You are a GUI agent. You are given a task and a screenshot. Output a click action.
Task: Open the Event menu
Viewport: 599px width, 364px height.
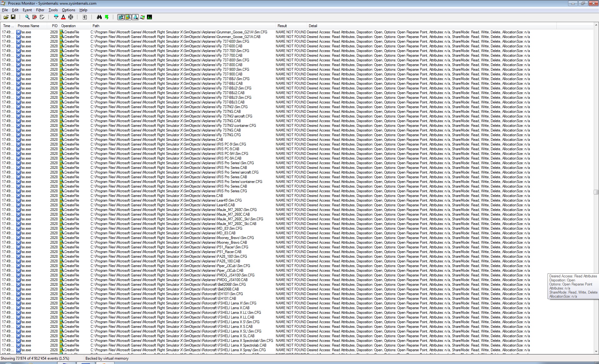click(x=27, y=10)
